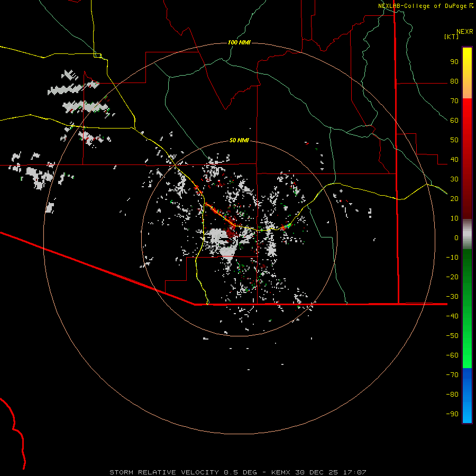Click the 30 value on the velocity scale
The height and width of the screenshot is (476, 476).
(454, 179)
